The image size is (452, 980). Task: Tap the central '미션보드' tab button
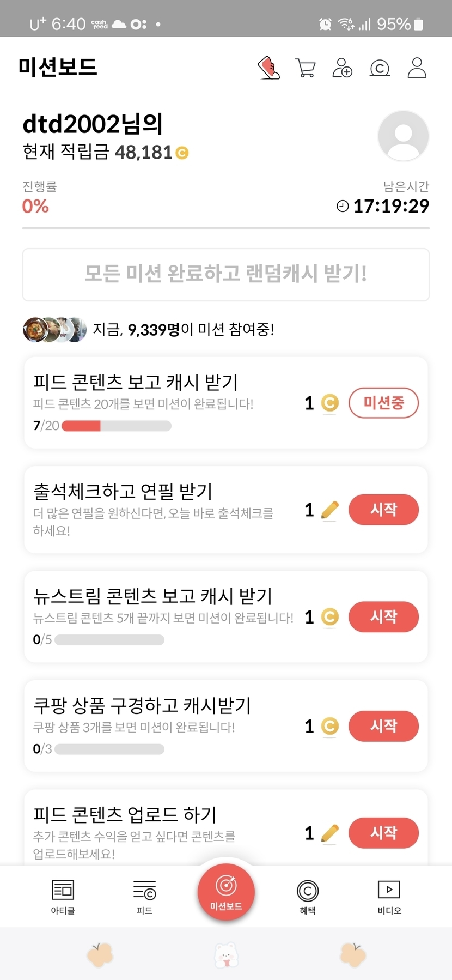click(x=226, y=892)
